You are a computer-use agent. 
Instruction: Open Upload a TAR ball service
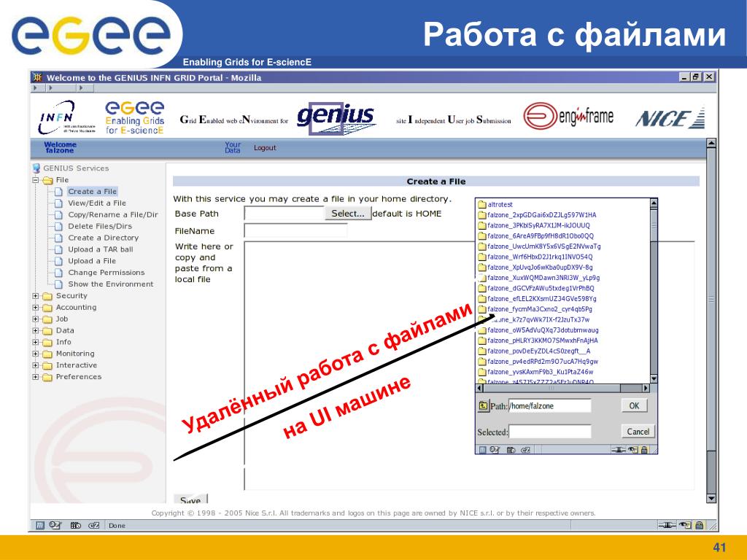pos(101,249)
